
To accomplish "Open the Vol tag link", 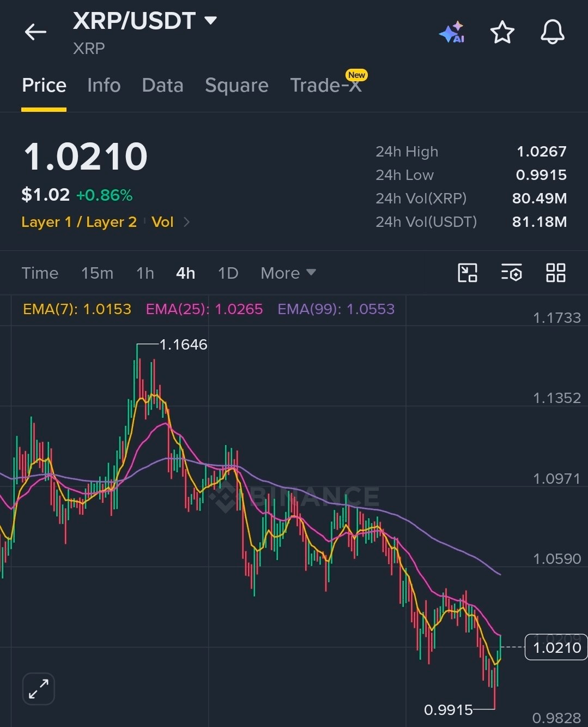I will (162, 222).
